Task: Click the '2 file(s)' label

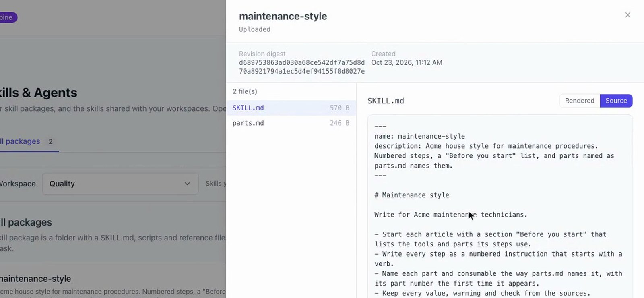Action: click(245, 91)
